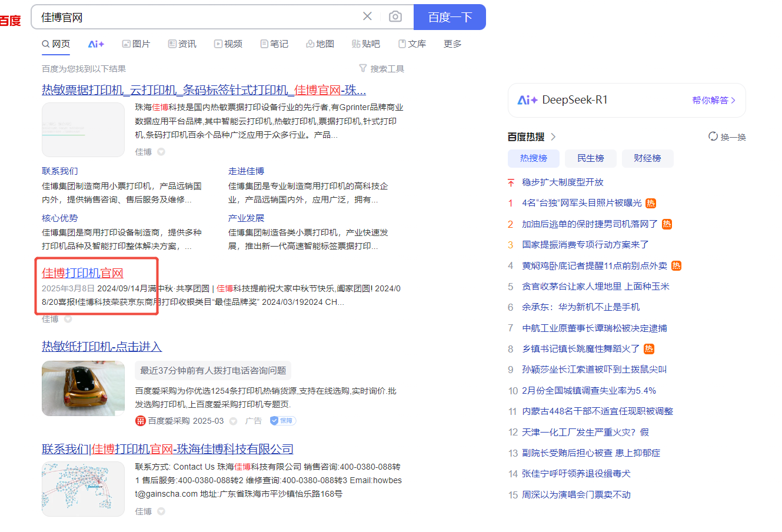Open dropdown beside 佳博 under 佳博打印机官网 result
The image size is (782, 532).
pos(68,319)
